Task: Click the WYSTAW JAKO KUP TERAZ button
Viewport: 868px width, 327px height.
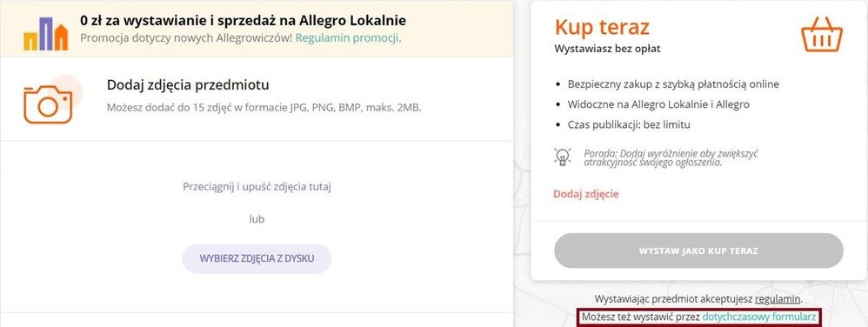Action: 698,250
